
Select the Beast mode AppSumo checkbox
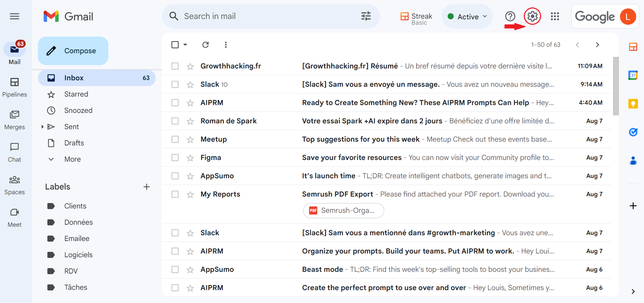coord(175,269)
